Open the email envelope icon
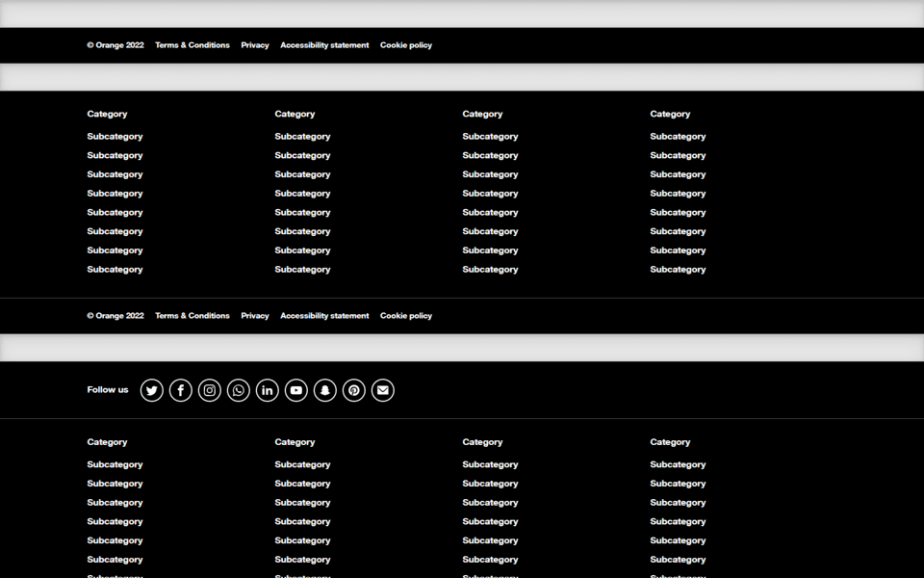This screenshot has height=578, width=924. pyautogui.click(x=382, y=390)
